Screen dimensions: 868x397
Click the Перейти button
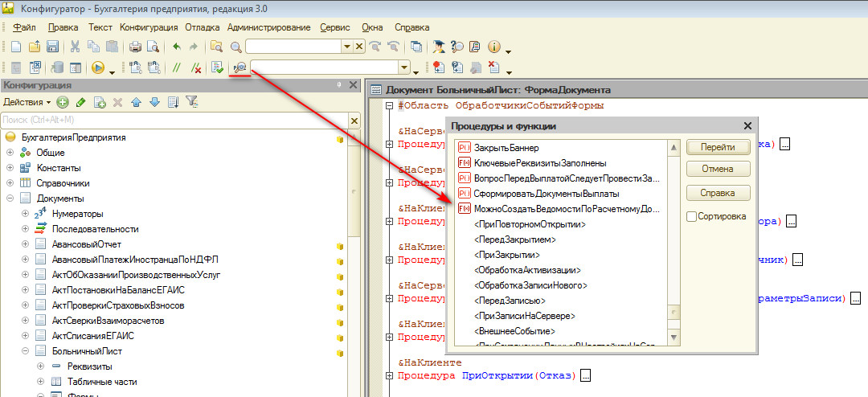[718, 147]
